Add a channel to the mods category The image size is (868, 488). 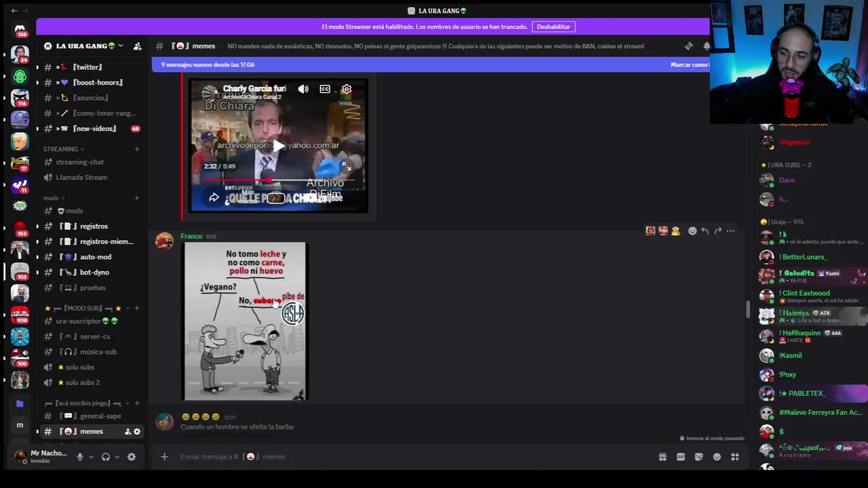click(x=137, y=198)
